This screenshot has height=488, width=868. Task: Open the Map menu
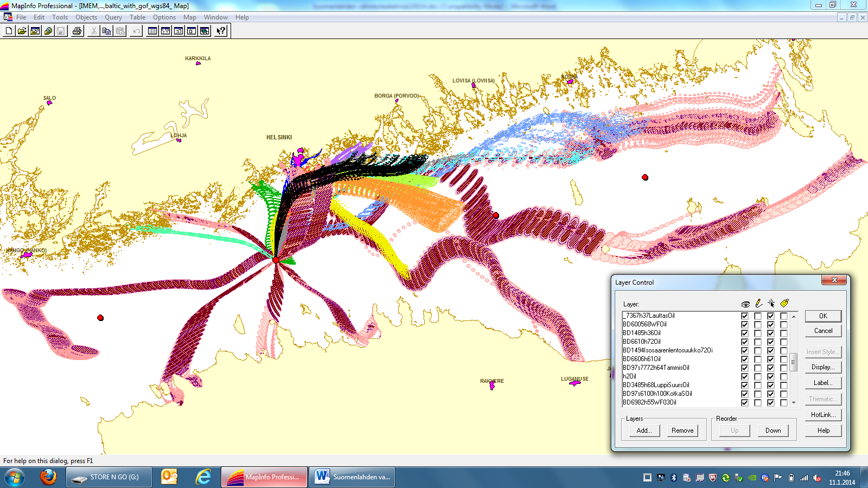pos(190,17)
